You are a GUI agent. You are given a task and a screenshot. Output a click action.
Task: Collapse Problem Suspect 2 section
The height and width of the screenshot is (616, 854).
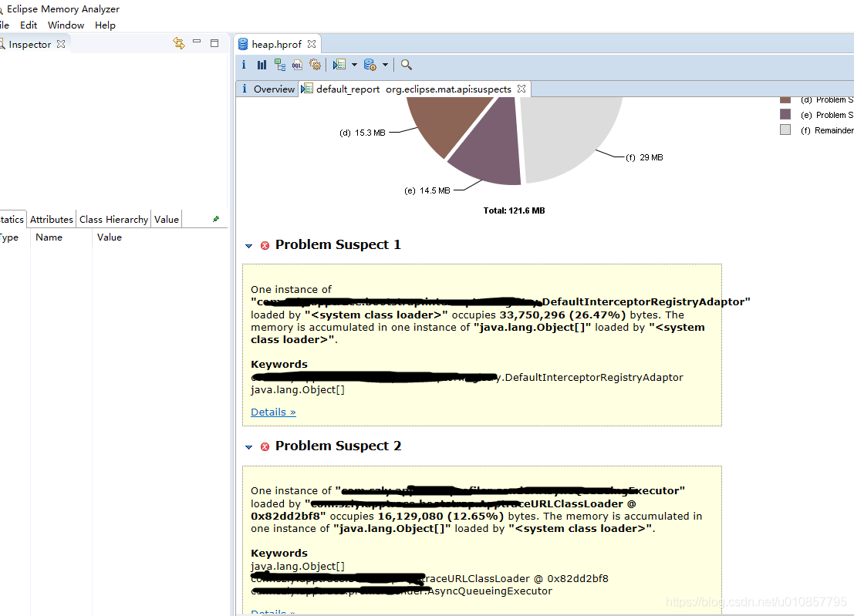point(249,447)
